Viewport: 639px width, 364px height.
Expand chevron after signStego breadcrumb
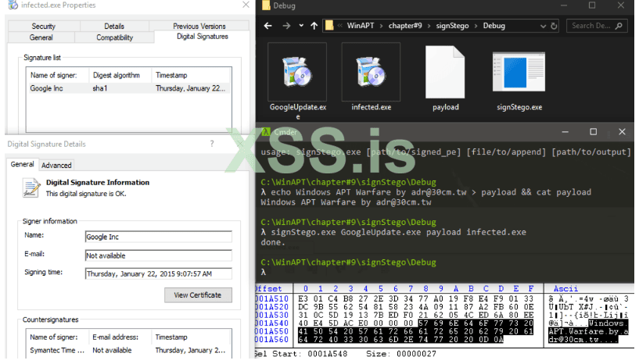click(x=476, y=26)
